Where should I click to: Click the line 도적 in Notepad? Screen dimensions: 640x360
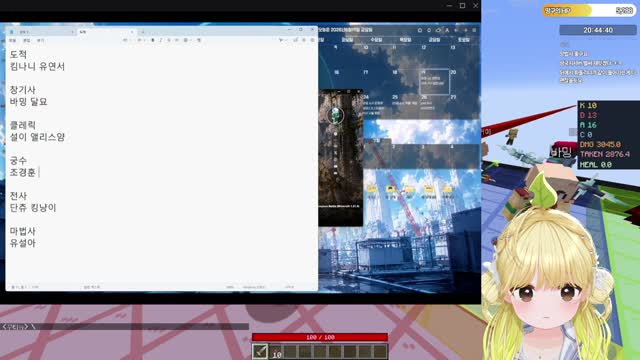18,54
